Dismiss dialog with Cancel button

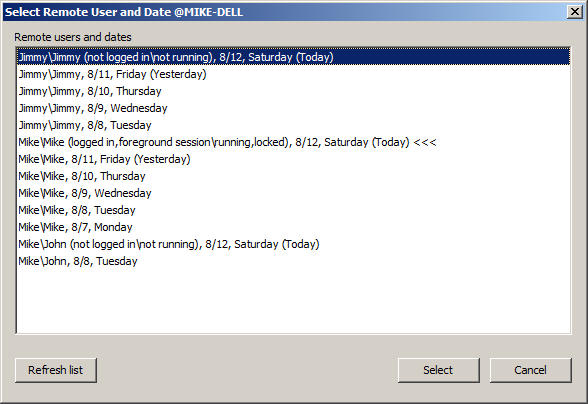531,370
